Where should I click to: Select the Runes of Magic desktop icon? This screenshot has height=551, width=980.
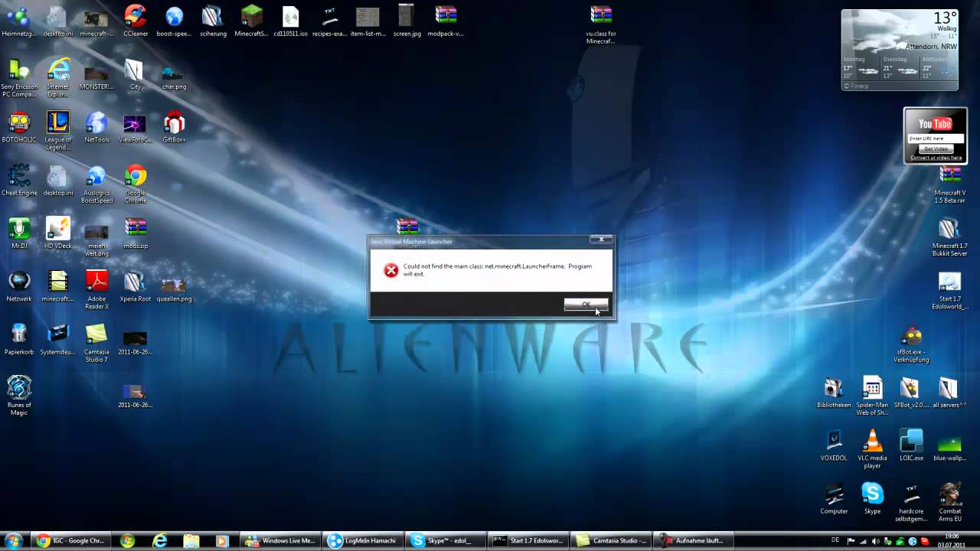point(19,396)
